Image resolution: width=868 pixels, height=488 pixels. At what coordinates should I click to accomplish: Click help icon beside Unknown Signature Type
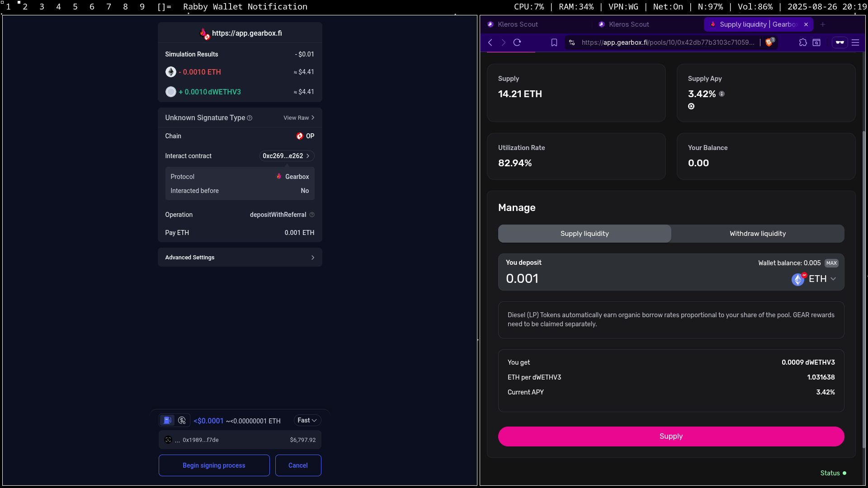pyautogui.click(x=250, y=118)
